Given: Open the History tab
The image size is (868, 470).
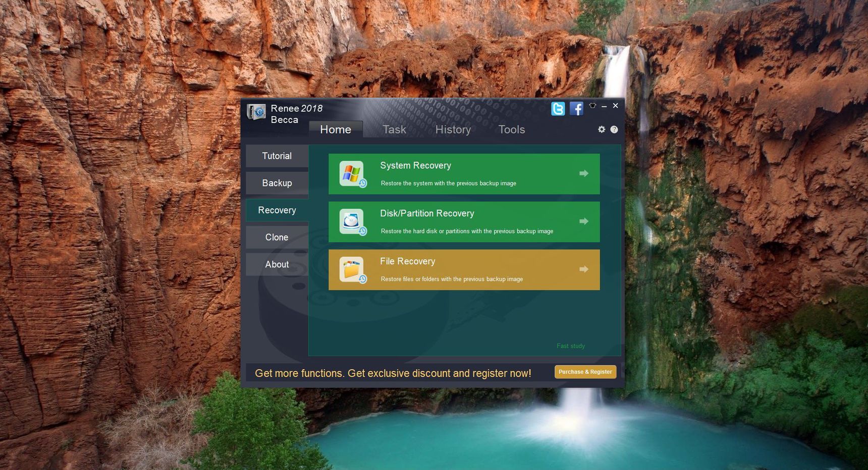Looking at the screenshot, I should pyautogui.click(x=453, y=130).
